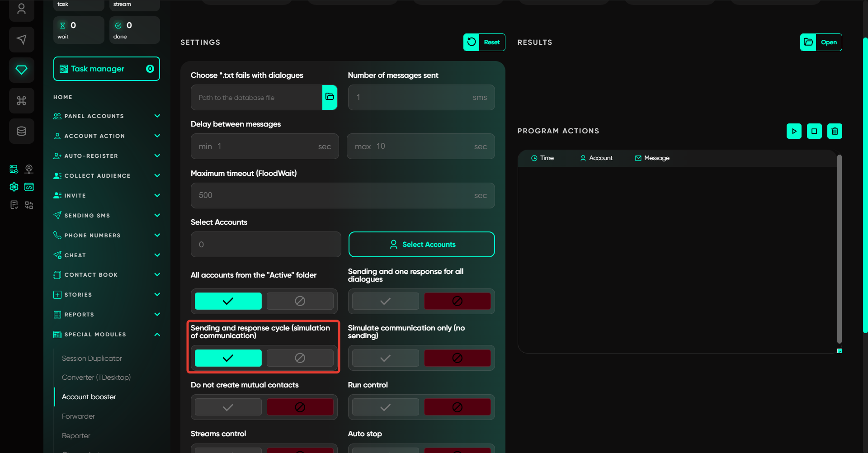Viewport: 868px width, 453px height.
Task: Enable Simulate communication only option
Action: point(385,358)
